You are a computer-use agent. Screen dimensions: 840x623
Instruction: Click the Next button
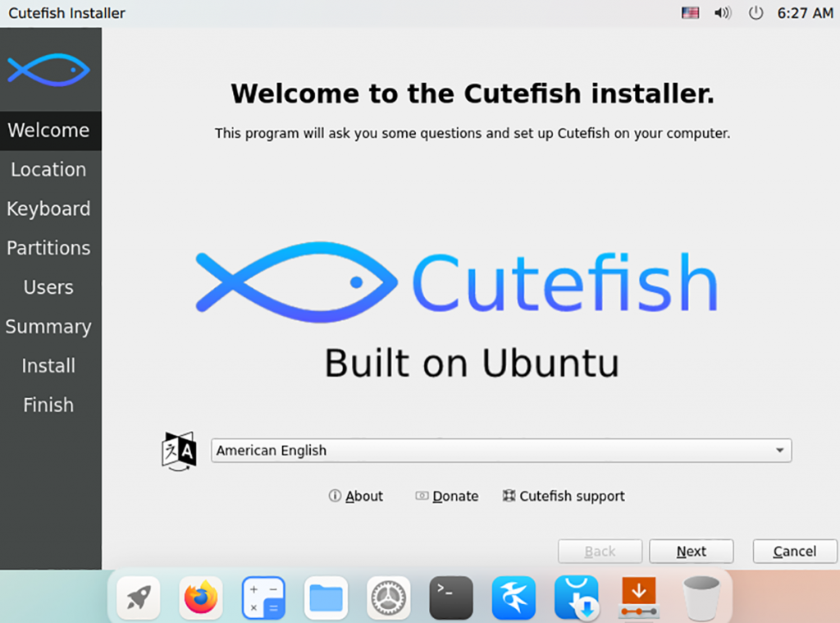click(x=691, y=551)
